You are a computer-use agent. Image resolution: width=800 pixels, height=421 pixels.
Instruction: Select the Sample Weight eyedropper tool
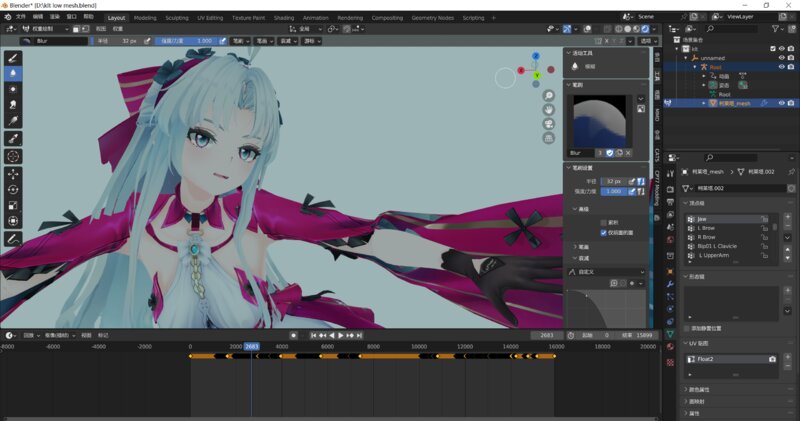[x=13, y=138]
